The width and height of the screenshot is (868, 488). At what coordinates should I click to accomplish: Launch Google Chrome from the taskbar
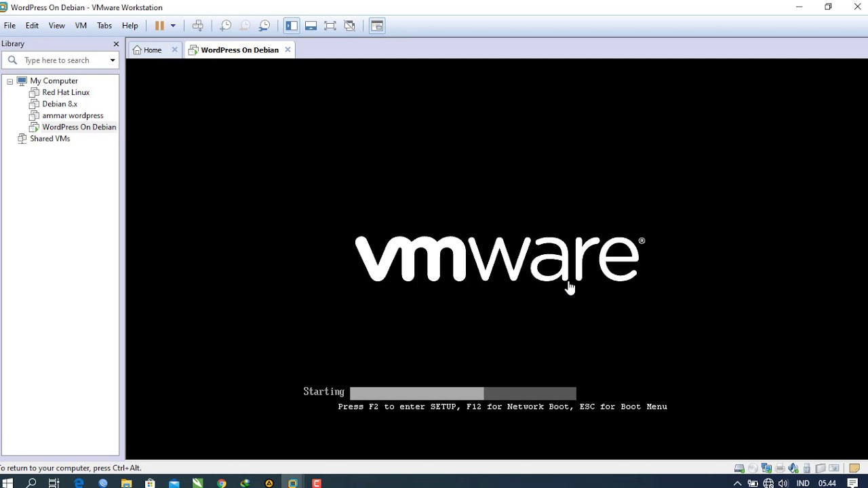221,483
